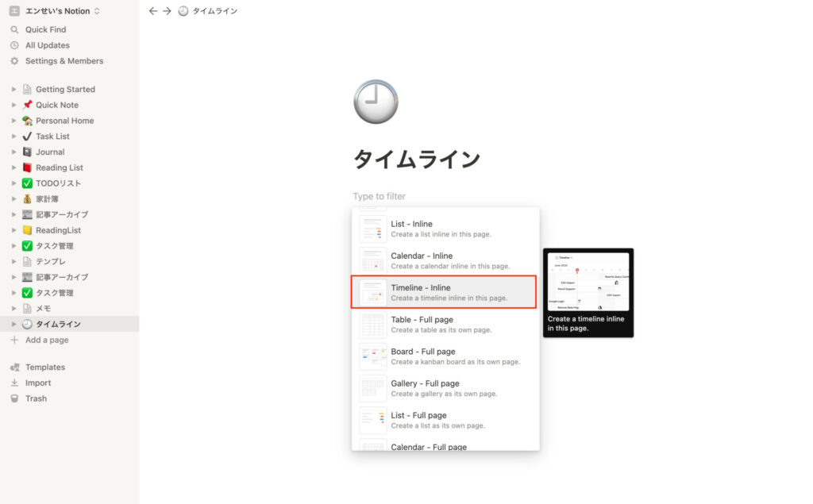Click the タイムライン breadcrumb text
Image resolution: width=813 pixels, height=504 pixels.
click(x=215, y=11)
